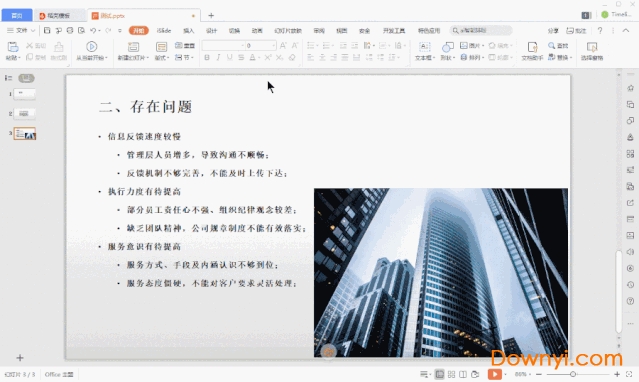Open the Shapes tool in ribbon
Screen dimensions: 639x382
447,47
